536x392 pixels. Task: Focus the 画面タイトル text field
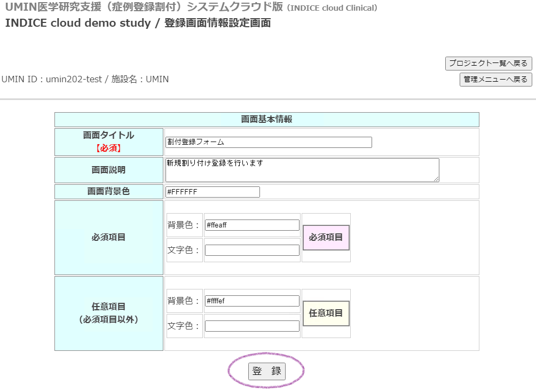[269, 142]
